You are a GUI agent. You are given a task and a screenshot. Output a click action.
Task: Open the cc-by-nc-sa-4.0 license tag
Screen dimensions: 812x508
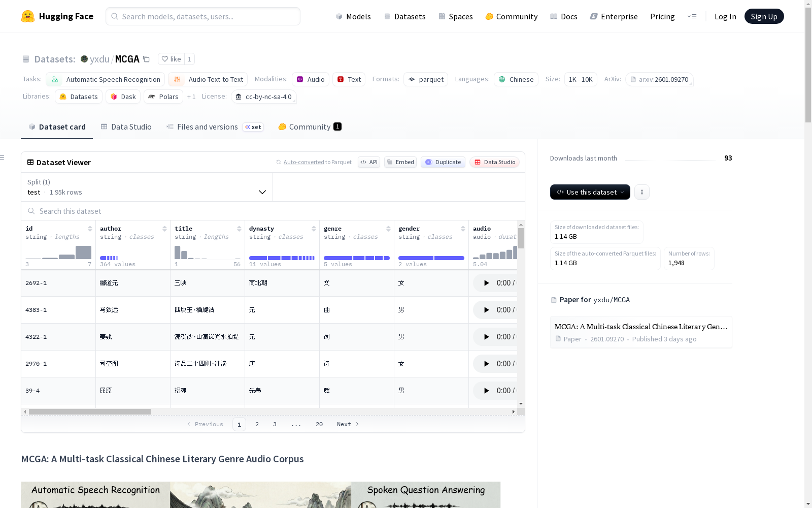[264, 97]
